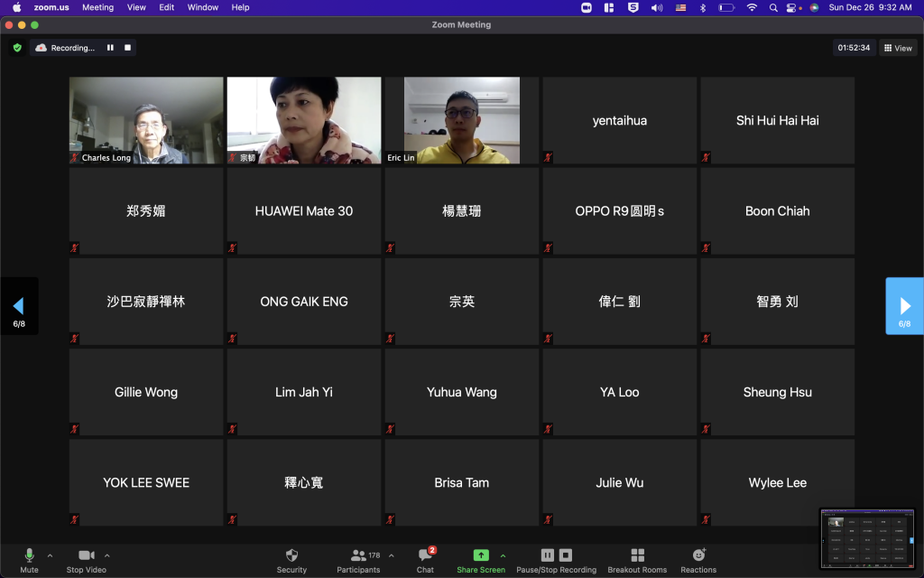The width and height of the screenshot is (924, 578).
Task: Open the Reactions menu
Action: coord(698,555)
